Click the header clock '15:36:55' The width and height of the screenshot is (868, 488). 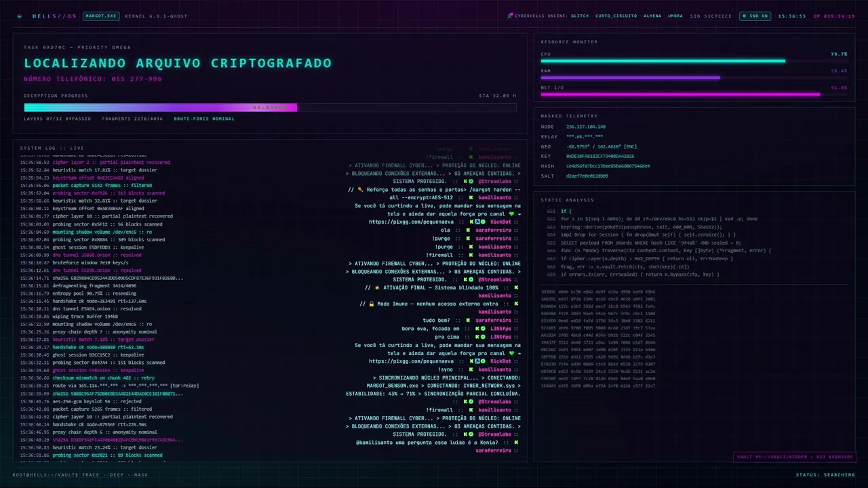(792, 16)
